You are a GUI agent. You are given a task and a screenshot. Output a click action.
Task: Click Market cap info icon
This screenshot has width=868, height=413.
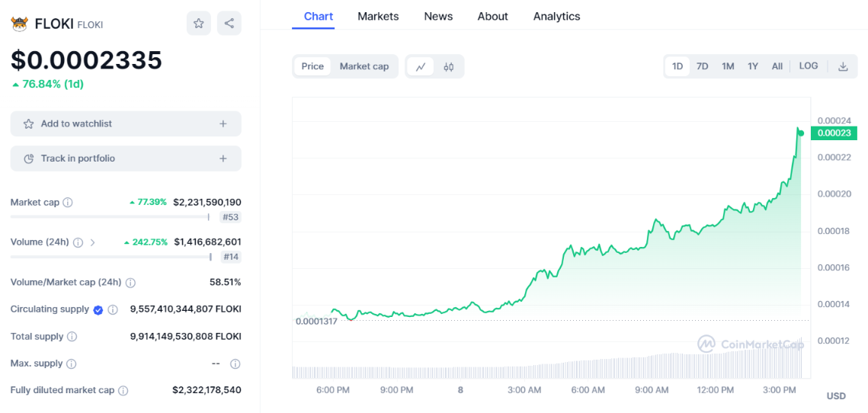click(68, 203)
